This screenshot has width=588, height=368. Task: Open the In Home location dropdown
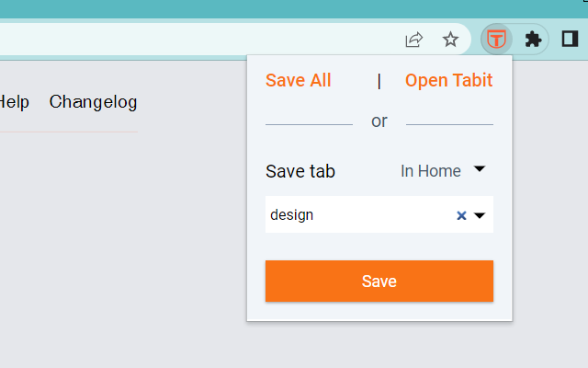pos(431,171)
